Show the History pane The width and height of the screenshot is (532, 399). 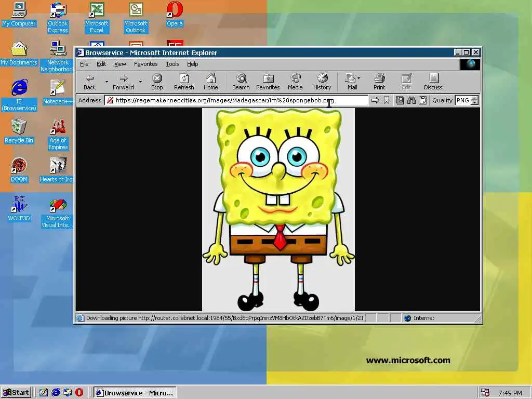(x=322, y=82)
